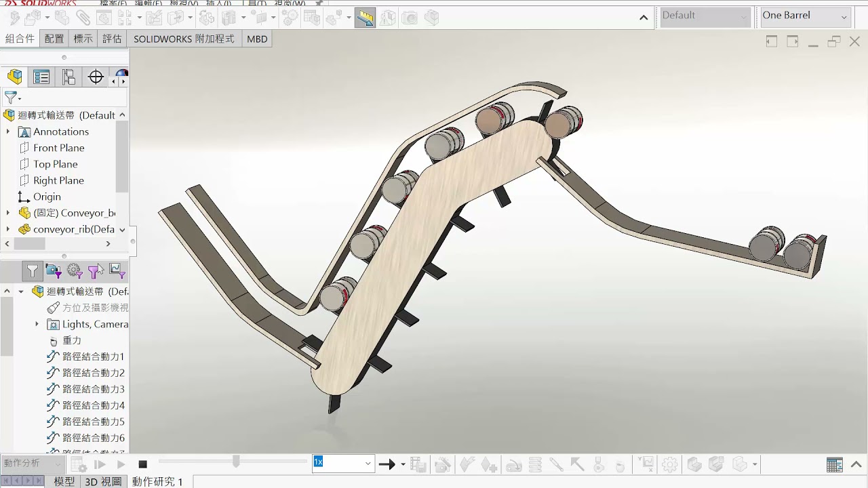Open the 動作分析 study type dropdown
868x488 pixels.
point(33,463)
